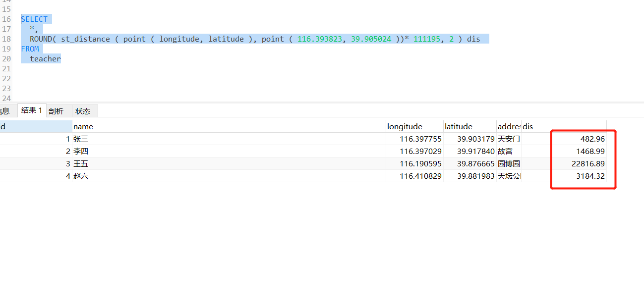This screenshot has height=308, width=644.
Task: Click the name column header
Action: pos(83,127)
